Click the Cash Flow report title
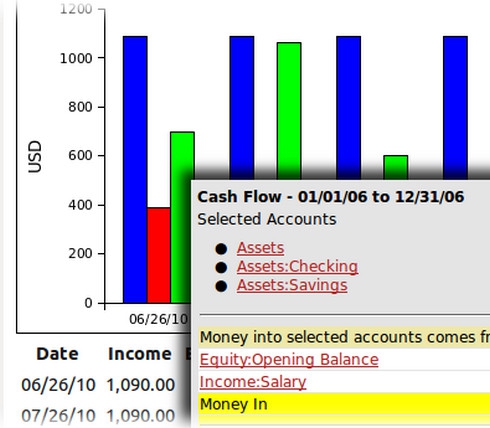This screenshot has width=490, height=428. tap(331, 197)
